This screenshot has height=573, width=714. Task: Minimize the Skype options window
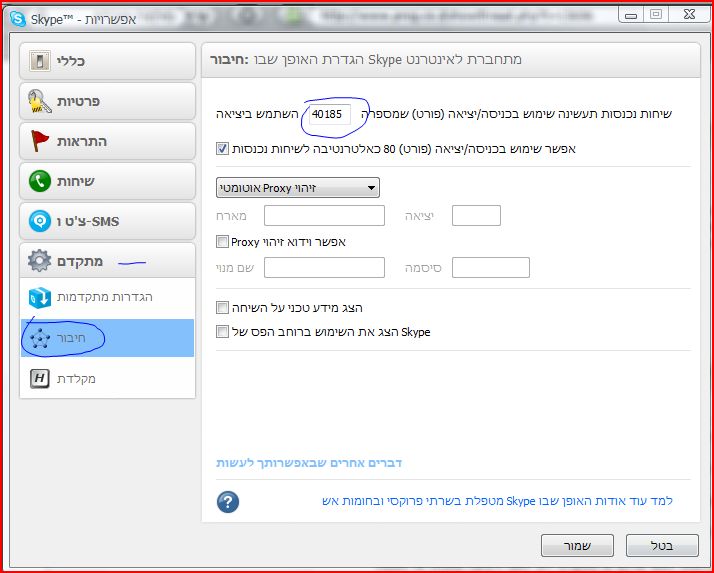pos(631,15)
